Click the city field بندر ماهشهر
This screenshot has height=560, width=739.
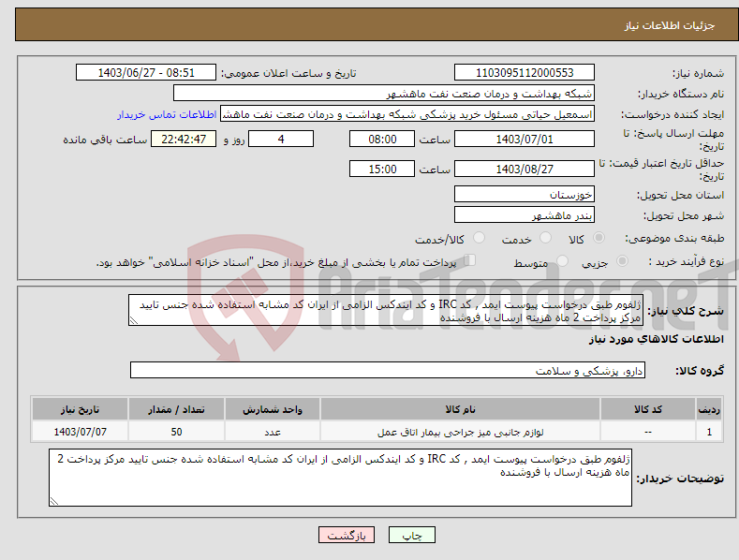point(525,215)
